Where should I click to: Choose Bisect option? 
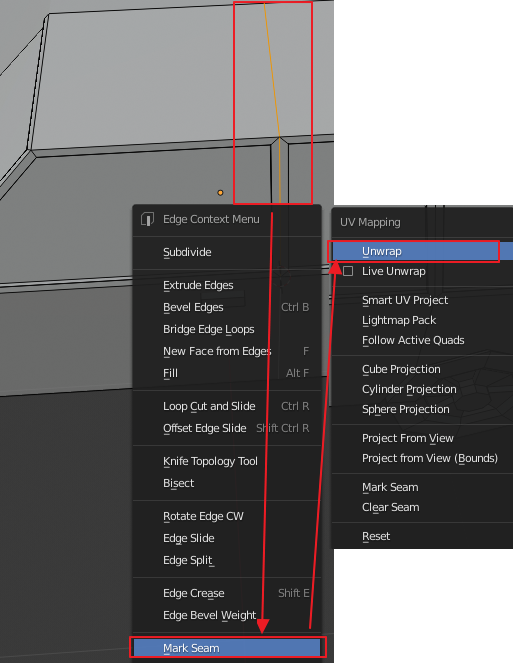[x=227, y=483]
